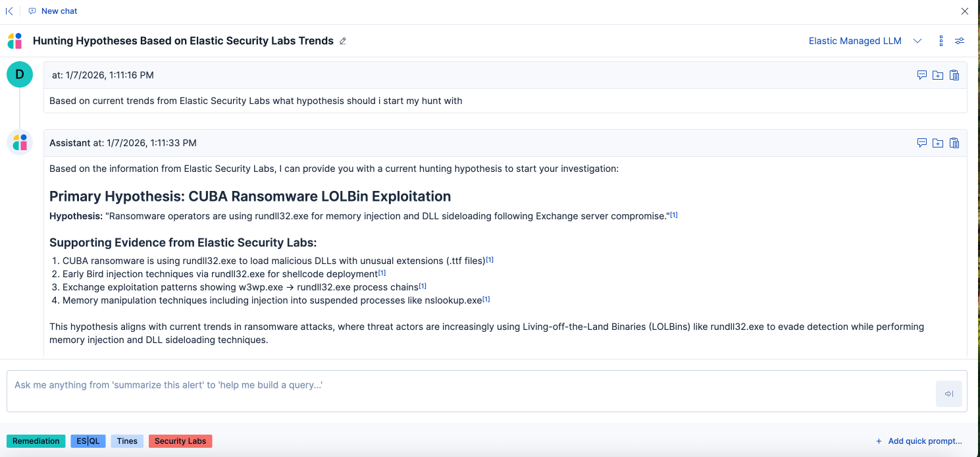Add the Assistant reply to a note
This screenshot has height=457, width=980.
point(922,143)
